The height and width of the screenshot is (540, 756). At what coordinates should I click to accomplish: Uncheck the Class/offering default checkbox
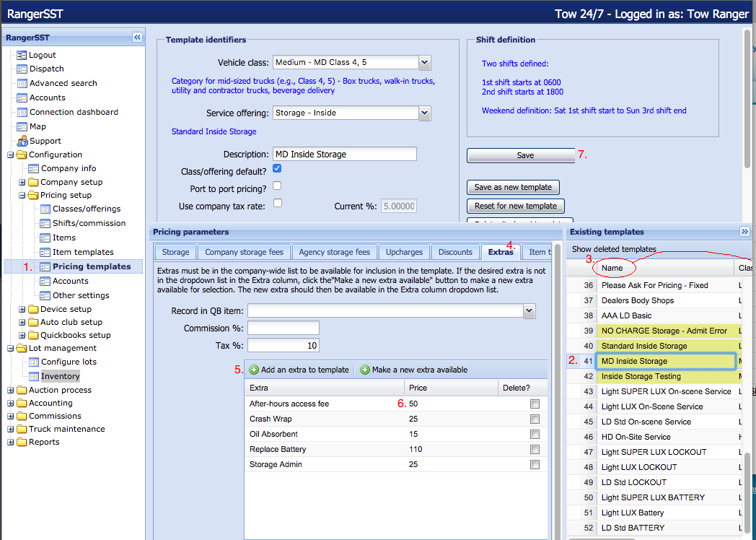277,169
